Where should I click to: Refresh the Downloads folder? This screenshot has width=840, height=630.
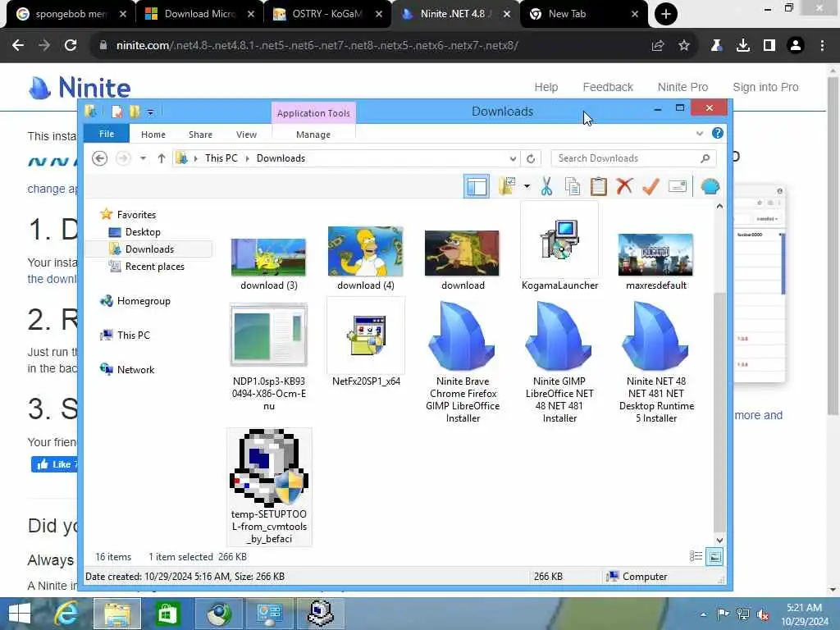[531, 158]
